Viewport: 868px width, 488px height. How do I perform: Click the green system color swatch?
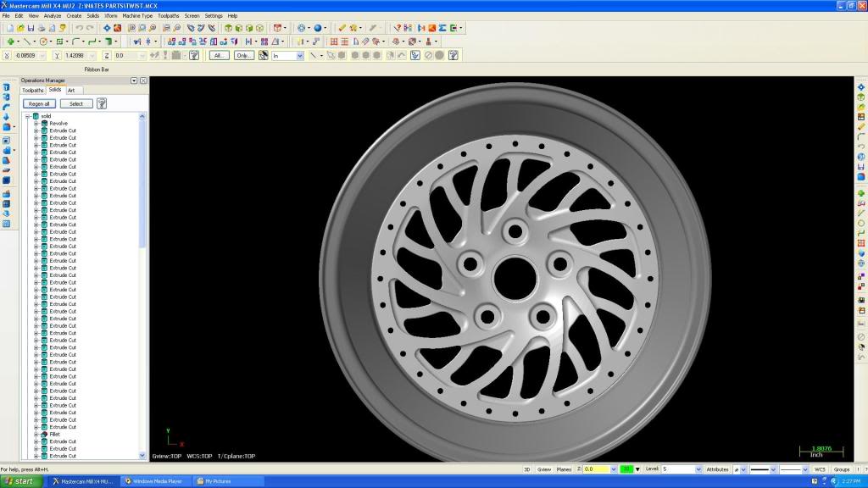point(626,469)
